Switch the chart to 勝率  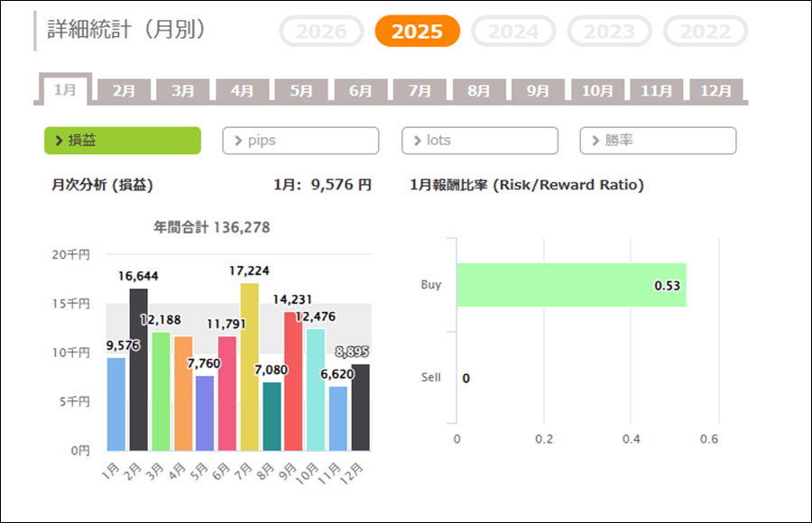(x=658, y=141)
